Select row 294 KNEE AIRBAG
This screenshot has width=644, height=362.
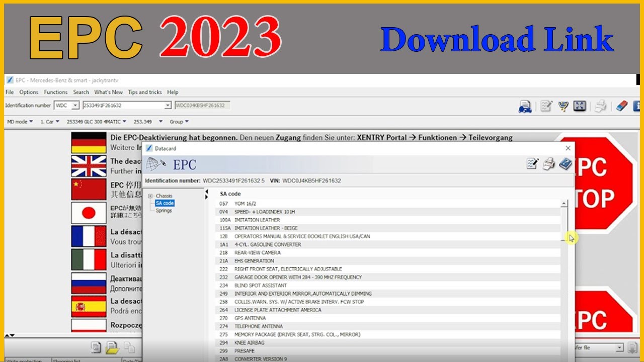(388, 342)
